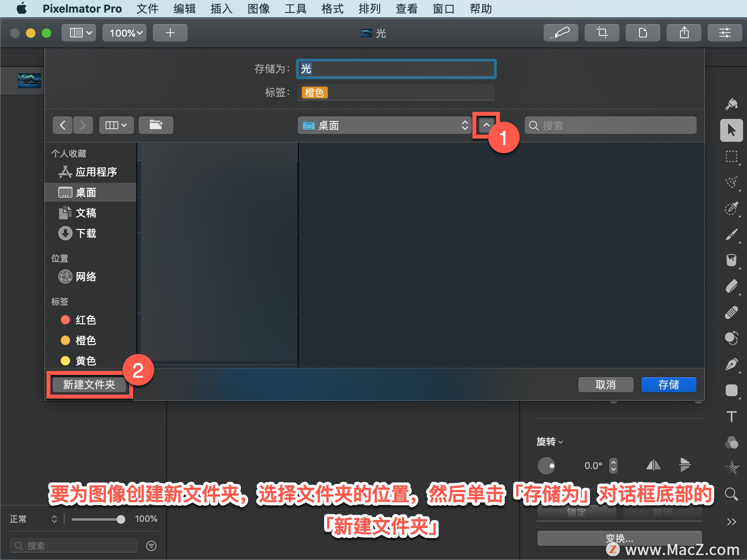This screenshot has width=747, height=560.
Task: Click the 存储 button
Action: point(669,385)
